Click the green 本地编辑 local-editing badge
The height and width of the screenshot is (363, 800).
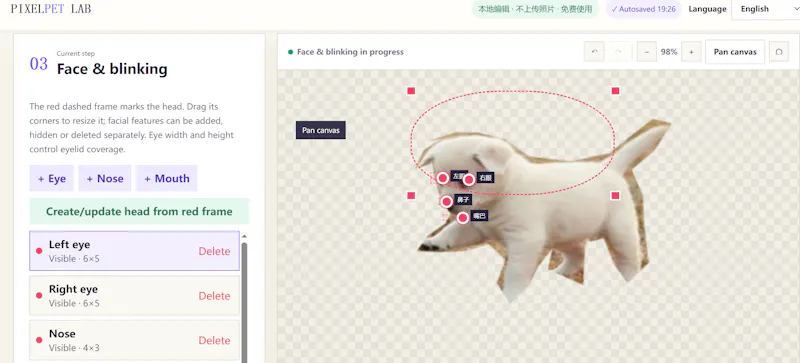click(535, 9)
